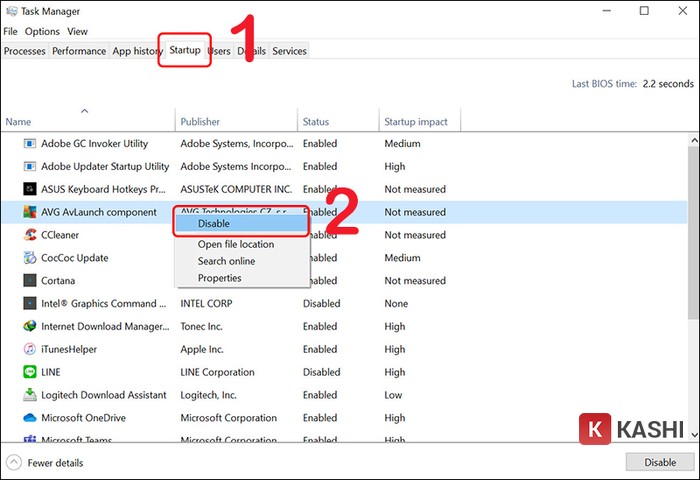Click the Intel Graphics Command icon
Viewport: 700px width, 480px height.
click(x=29, y=303)
